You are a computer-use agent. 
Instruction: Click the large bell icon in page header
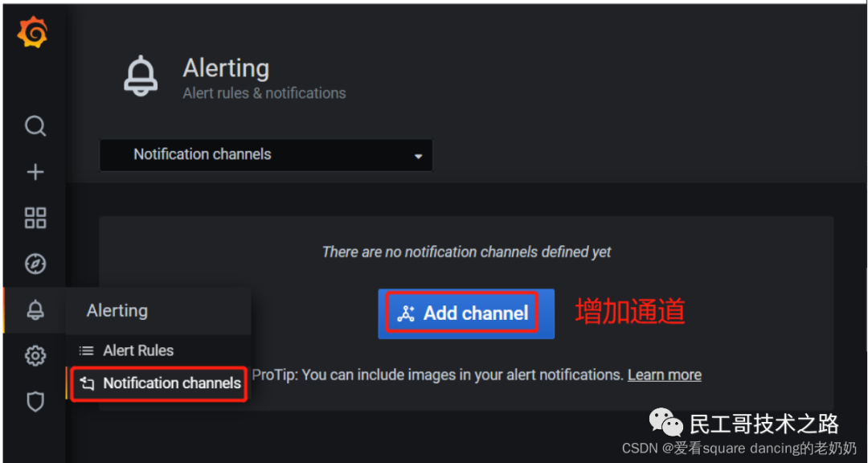pos(141,76)
